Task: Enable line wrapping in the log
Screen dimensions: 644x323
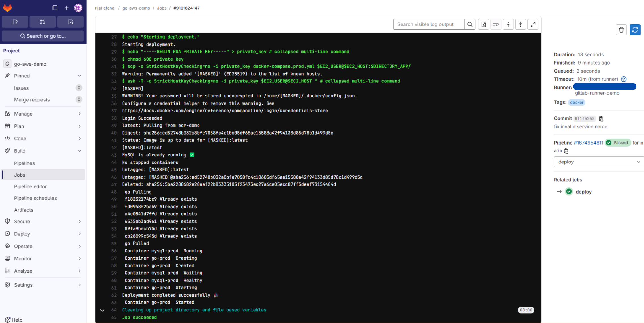Action: point(496,24)
